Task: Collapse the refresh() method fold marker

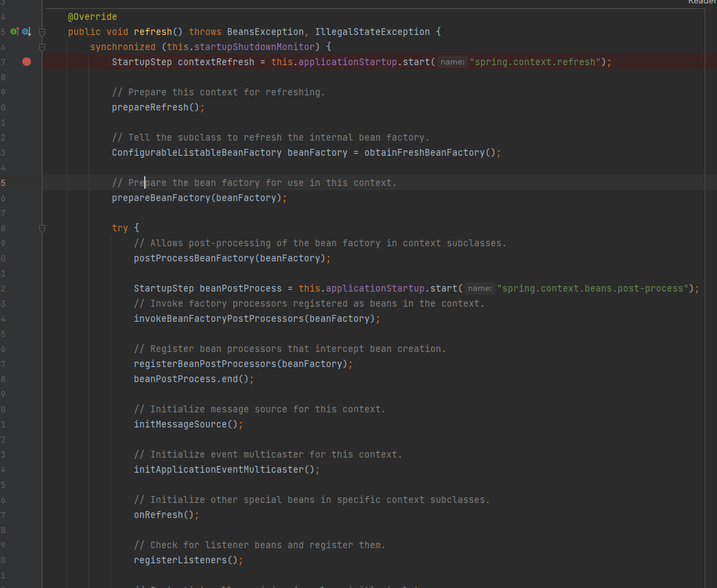Action: click(x=42, y=32)
